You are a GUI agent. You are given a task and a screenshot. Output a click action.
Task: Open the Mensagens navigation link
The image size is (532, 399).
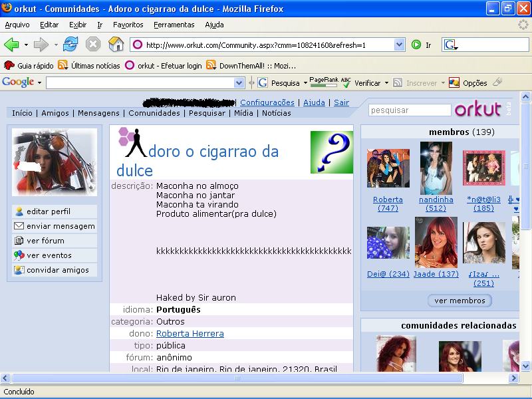coord(98,113)
